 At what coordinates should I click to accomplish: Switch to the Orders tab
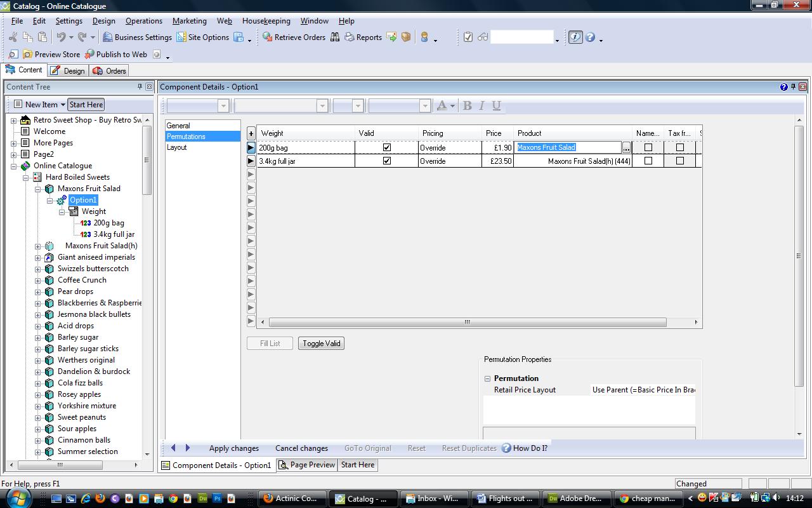(x=109, y=70)
